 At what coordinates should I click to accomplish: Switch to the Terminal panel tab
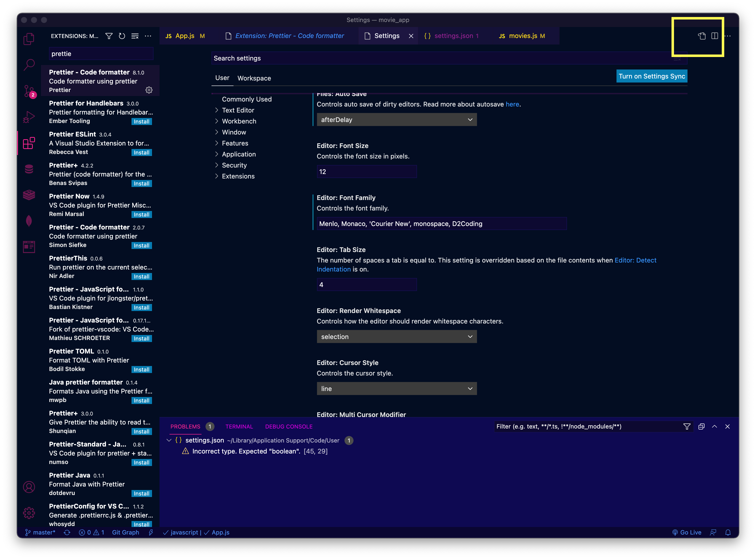click(239, 426)
